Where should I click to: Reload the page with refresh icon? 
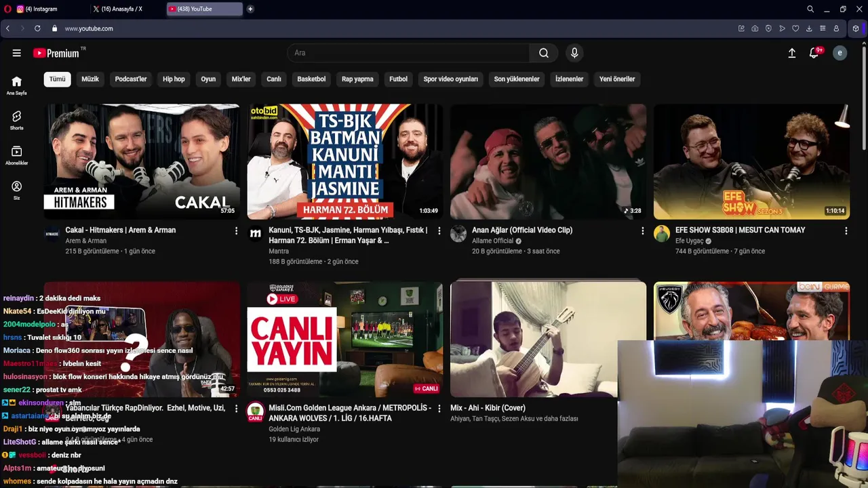[37, 28]
